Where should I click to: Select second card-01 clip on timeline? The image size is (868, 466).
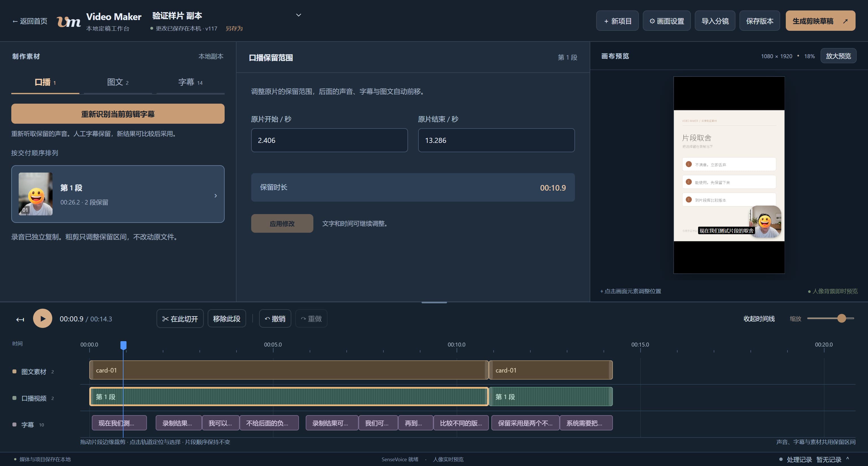tap(551, 370)
